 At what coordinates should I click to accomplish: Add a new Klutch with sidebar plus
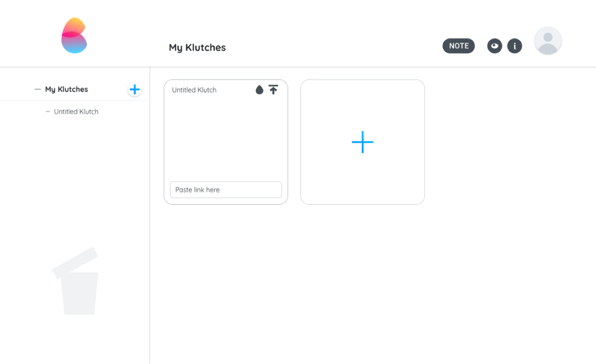point(135,90)
